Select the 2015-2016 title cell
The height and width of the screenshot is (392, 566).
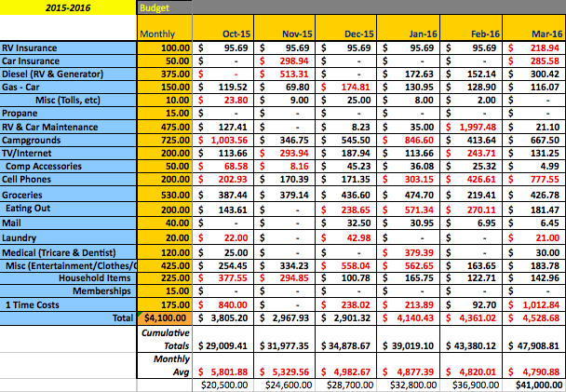tap(68, 7)
